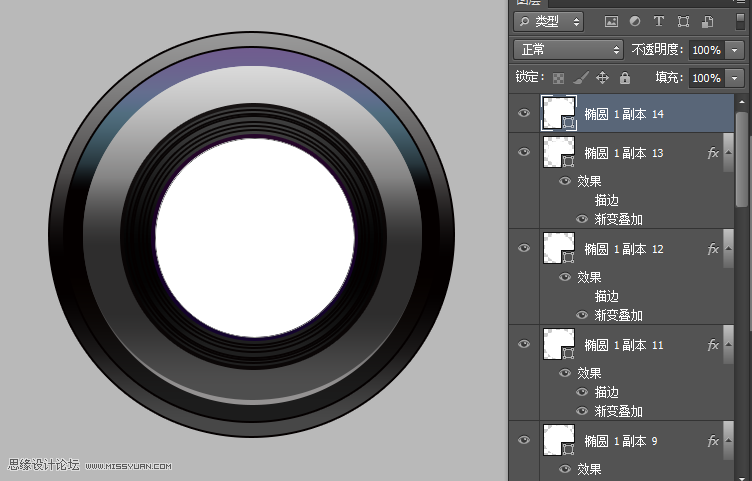Collapse effects of 椭圆 1 副本 9
Viewport: 752px width, 481px height.
728,441
